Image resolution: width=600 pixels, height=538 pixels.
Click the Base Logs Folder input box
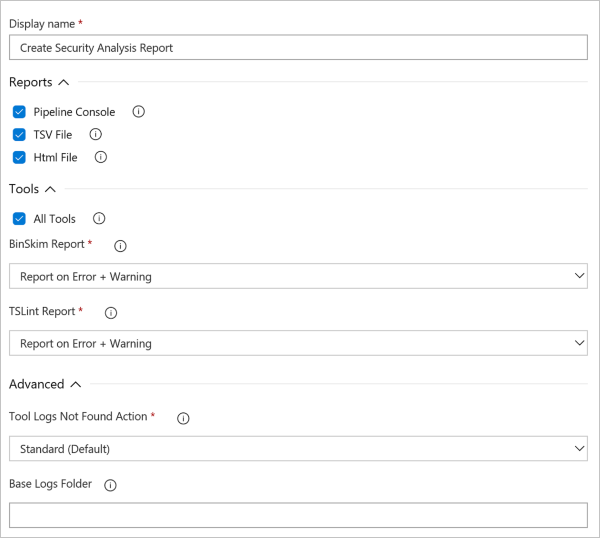coord(298,515)
